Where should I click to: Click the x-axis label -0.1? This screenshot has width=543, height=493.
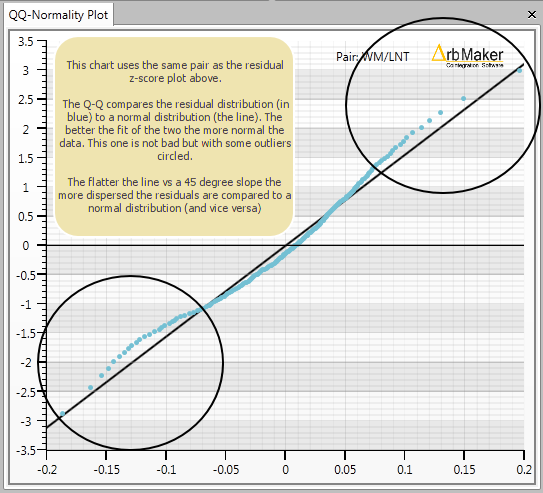click(x=166, y=469)
